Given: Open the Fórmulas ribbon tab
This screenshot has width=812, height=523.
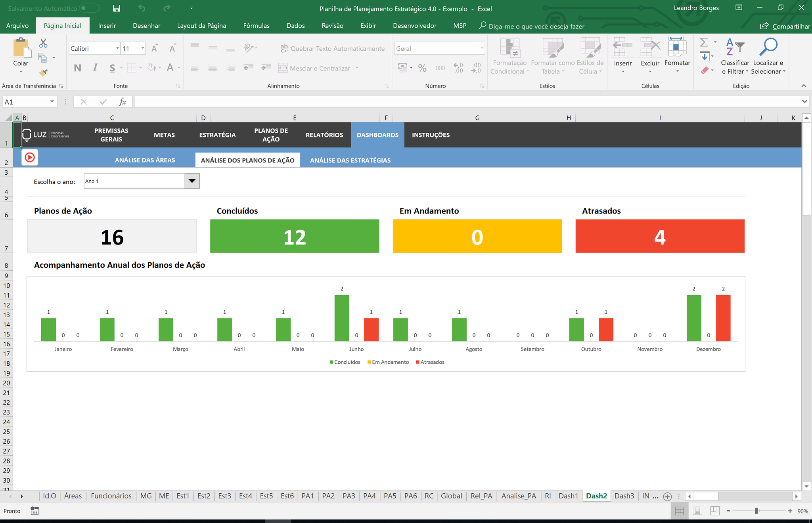Looking at the screenshot, I should pyautogui.click(x=256, y=26).
